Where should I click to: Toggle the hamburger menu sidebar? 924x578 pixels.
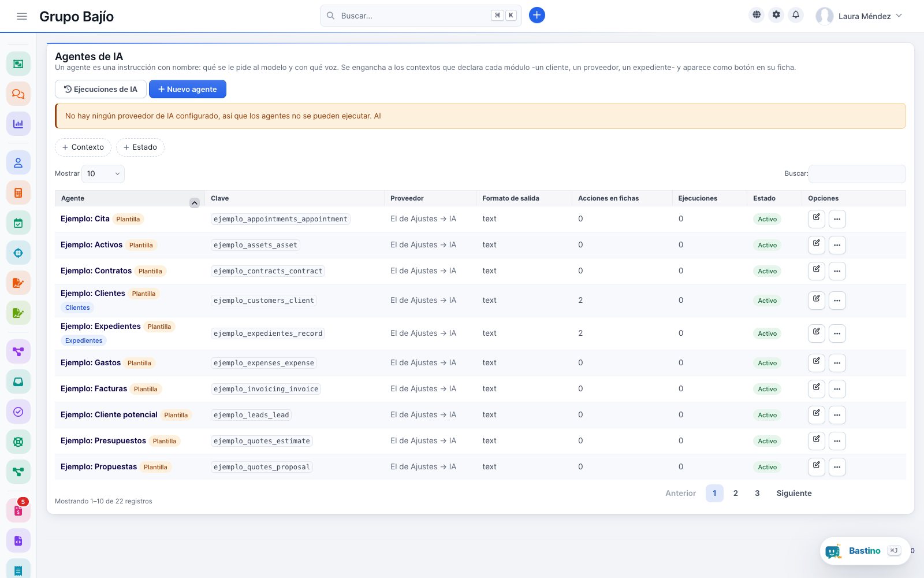(x=22, y=16)
